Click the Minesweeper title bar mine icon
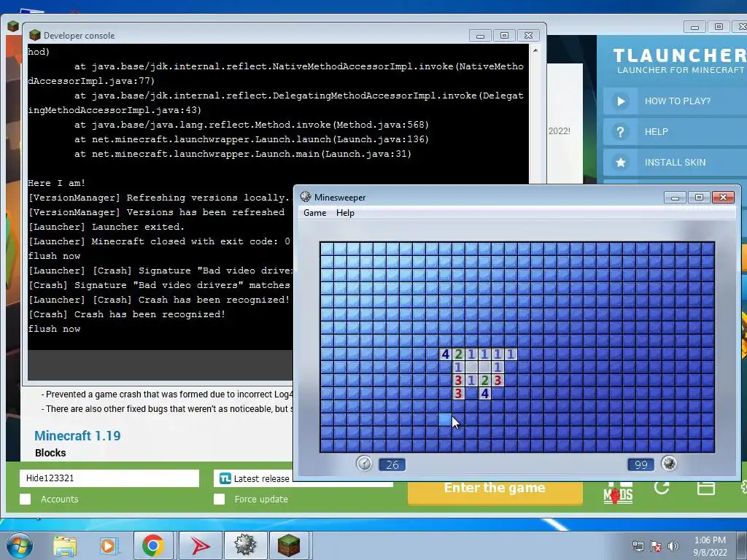This screenshot has width=747, height=560. point(306,197)
